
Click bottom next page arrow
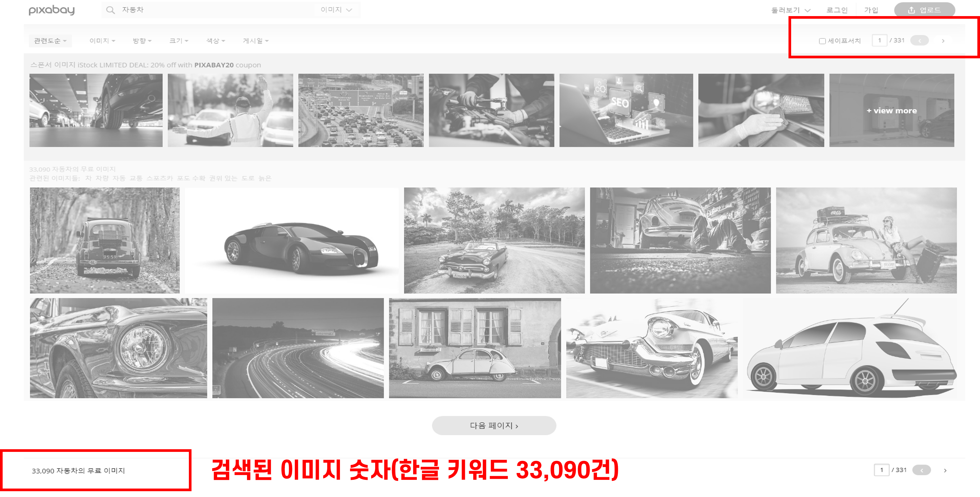[945, 470]
